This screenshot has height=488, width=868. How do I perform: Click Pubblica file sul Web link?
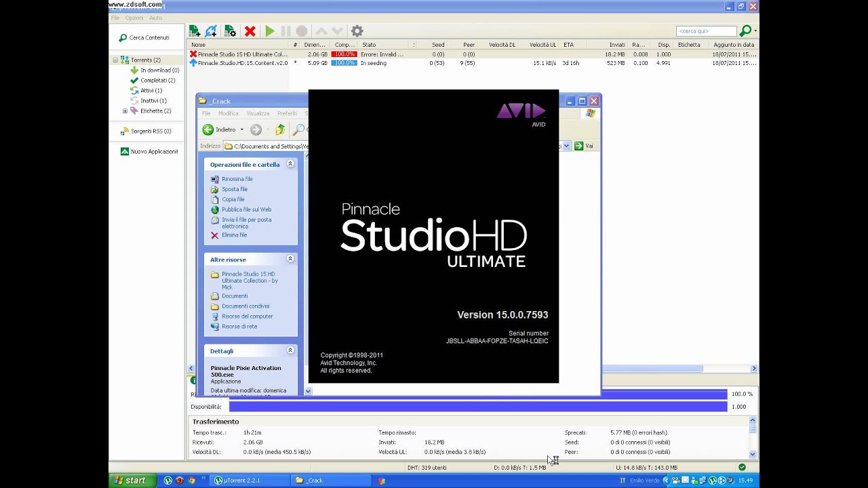246,210
